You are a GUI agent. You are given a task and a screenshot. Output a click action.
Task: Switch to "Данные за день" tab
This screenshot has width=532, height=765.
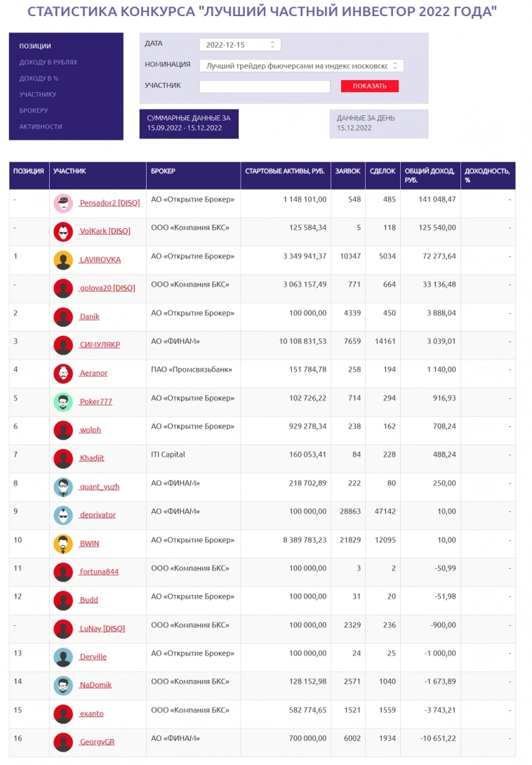coord(378,124)
